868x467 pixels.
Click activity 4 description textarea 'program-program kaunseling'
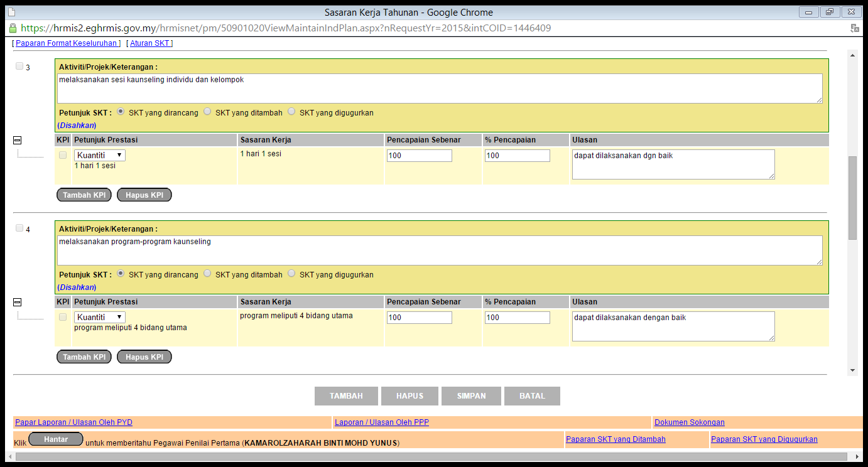(x=440, y=250)
